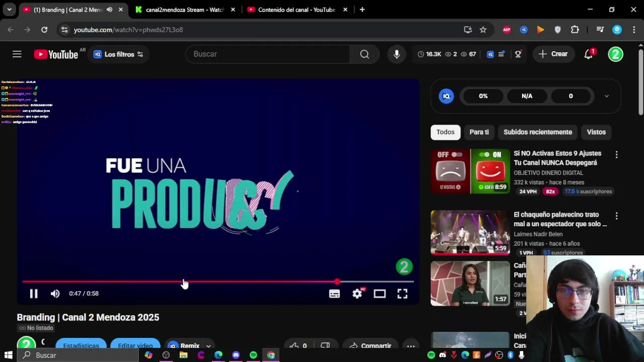644x362 pixels.
Task: Open Discord from the taskbar
Action: 235,355
